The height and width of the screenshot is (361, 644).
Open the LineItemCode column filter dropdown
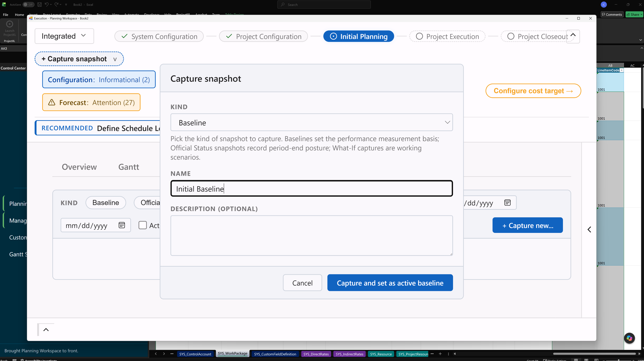click(622, 70)
